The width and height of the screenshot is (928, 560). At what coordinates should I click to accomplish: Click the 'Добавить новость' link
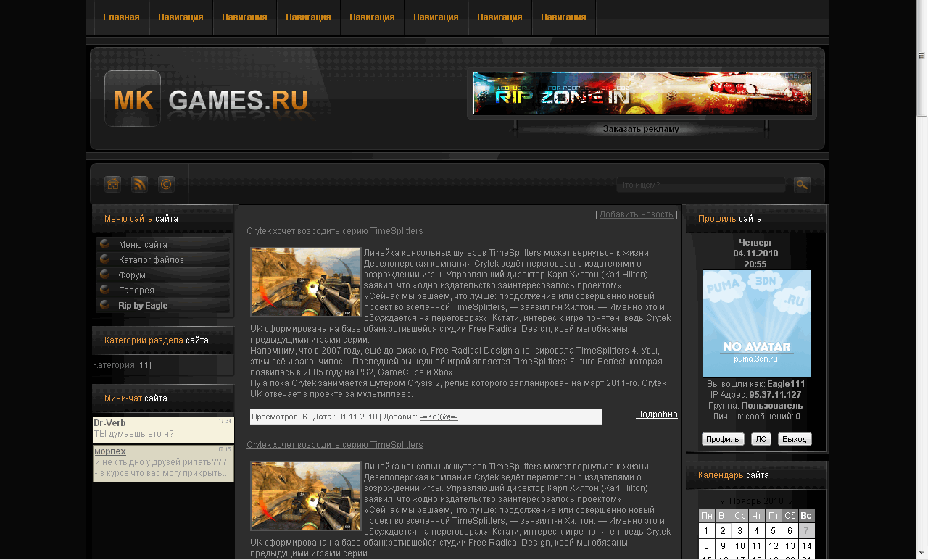pos(637,214)
